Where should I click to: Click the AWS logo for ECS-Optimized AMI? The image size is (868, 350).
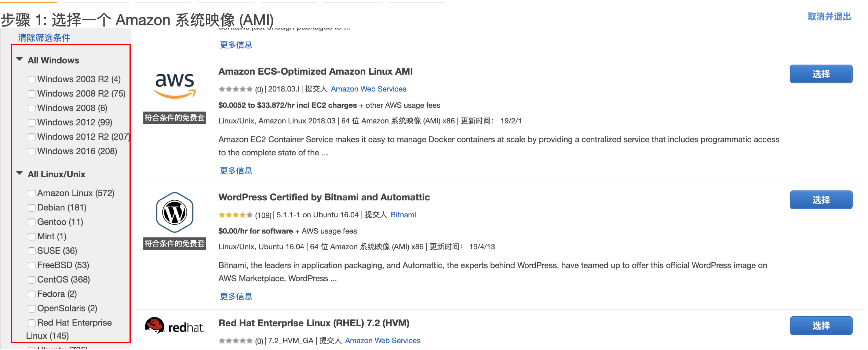coord(174,85)
